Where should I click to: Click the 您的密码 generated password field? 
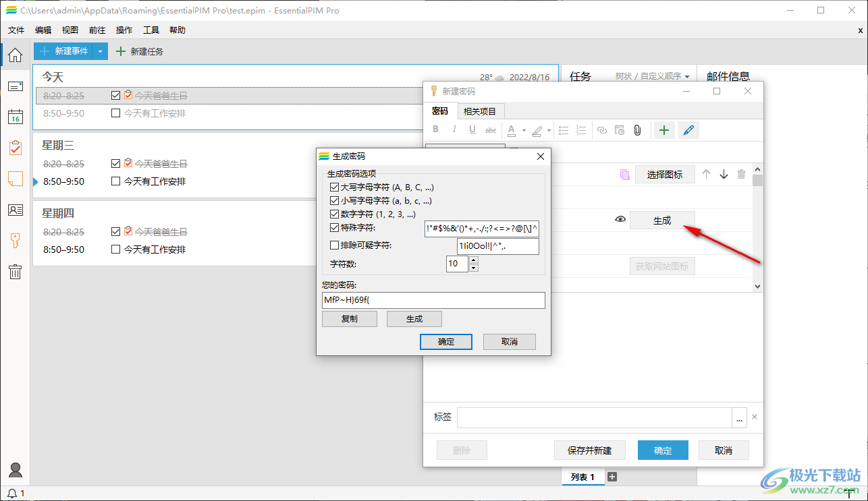(433, 300)
